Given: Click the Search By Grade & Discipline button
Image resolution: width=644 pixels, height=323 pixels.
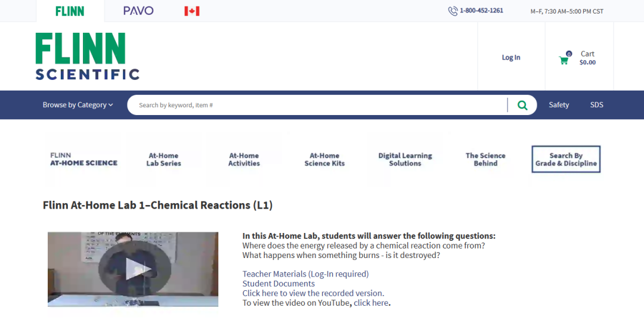Looking at the screenshot, I should pyautogui.click(x=566, y=159).
